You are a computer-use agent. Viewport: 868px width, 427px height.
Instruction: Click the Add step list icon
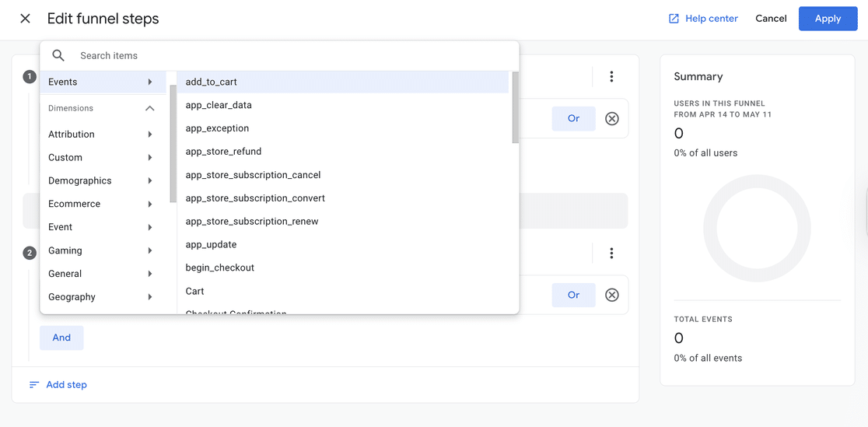pyautogui.click(x=34, y=384)
